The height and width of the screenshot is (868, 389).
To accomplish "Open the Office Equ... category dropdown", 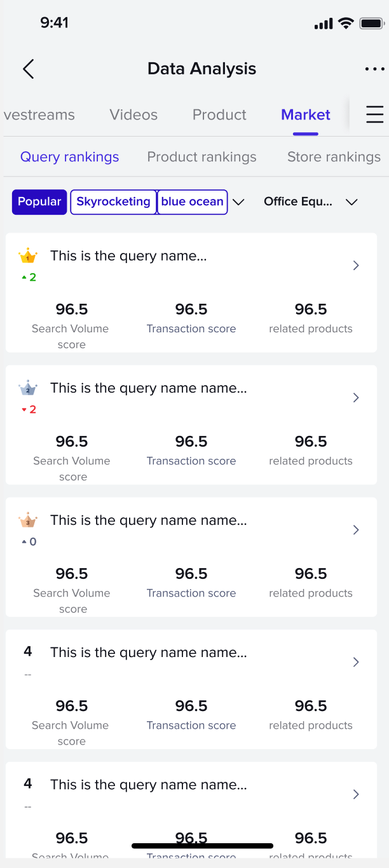I will 311,202.
